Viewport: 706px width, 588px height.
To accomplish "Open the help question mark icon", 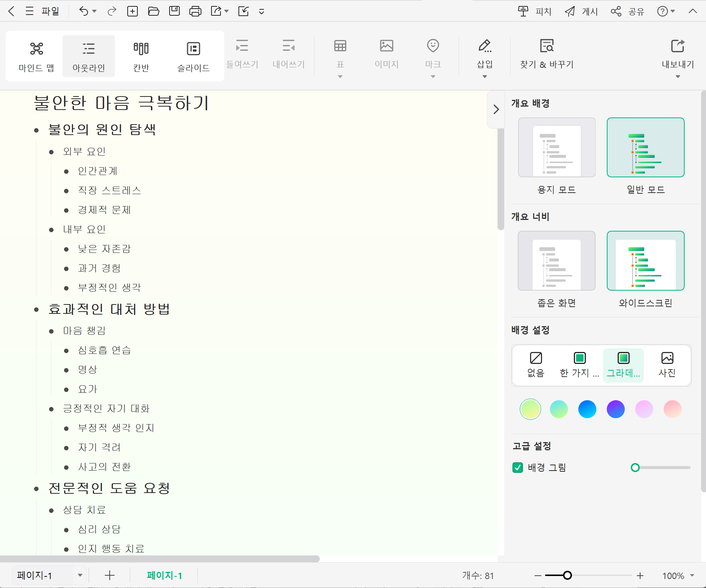I will (x=662, y=11).
